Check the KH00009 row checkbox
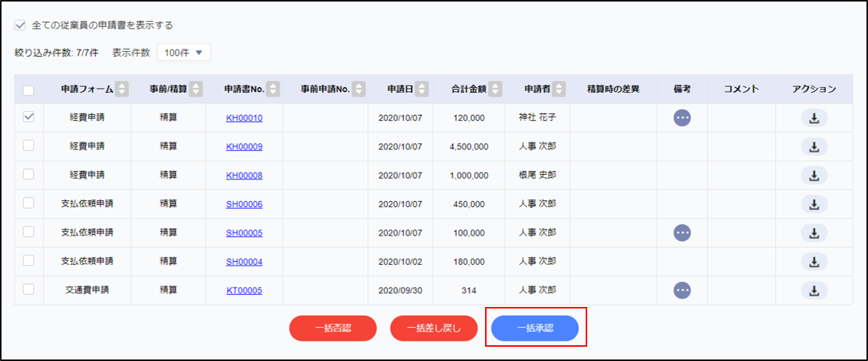Image resolution: width=868 pixels, height=361 pixels. [29, 146]
